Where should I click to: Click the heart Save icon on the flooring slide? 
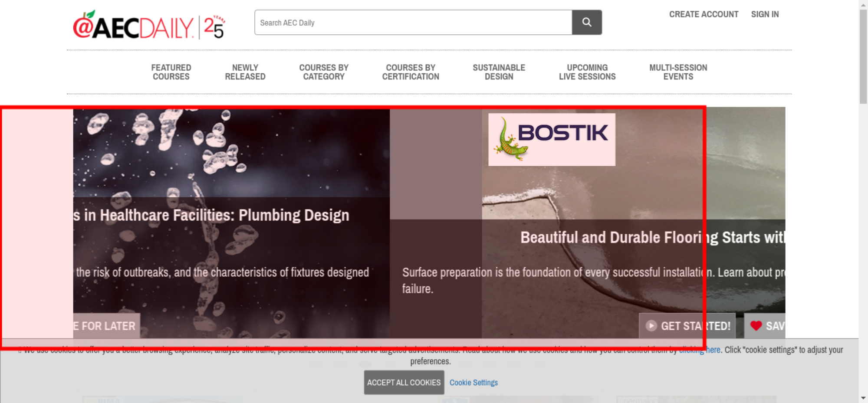[x=756, y=325]
